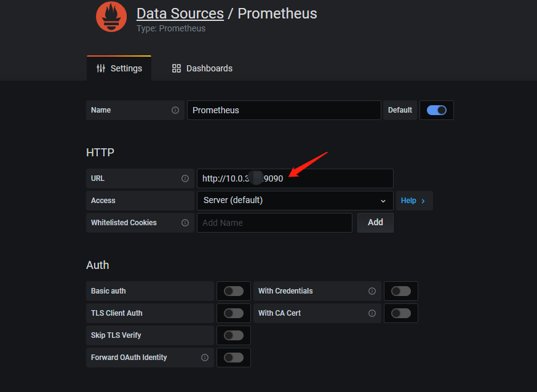Screen dimensions: 537x392
Task: Click the With Credentials info icon
Action: pos(372,291)
